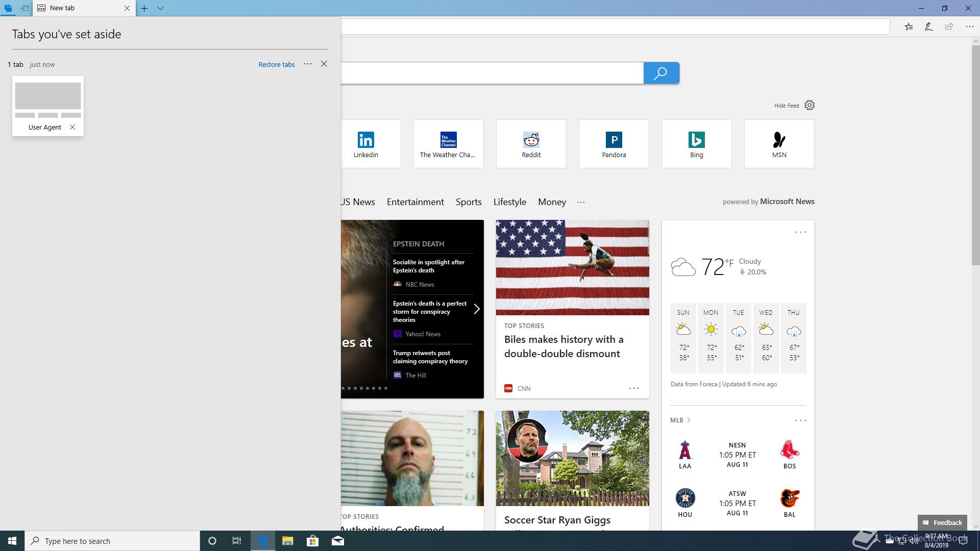Screen dimensions: 980x551
Task: Open Biles makes history article
Action: click(563, 346)
